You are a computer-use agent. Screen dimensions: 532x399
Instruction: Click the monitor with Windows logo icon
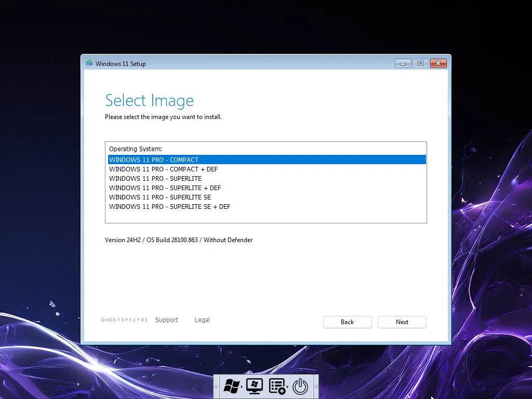pos(255,386)
